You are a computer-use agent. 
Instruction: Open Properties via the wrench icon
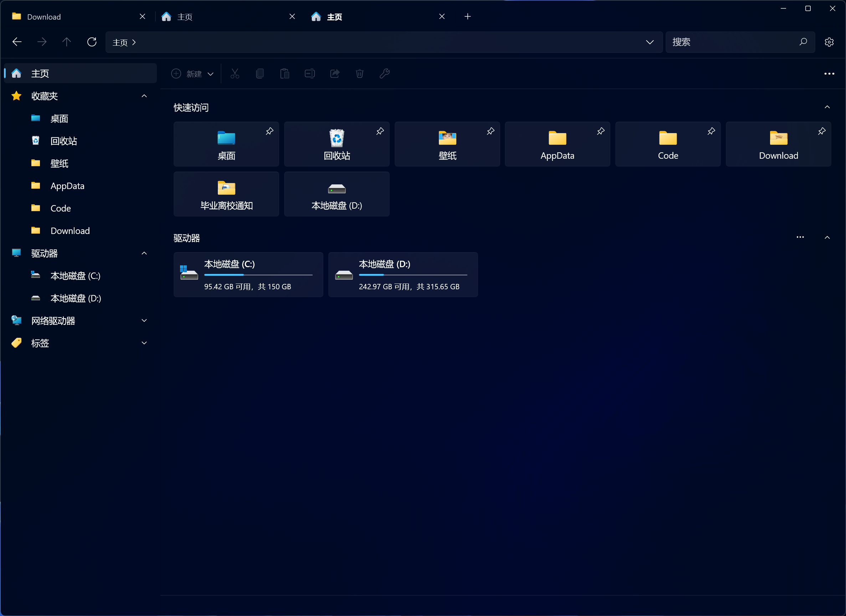385,73
